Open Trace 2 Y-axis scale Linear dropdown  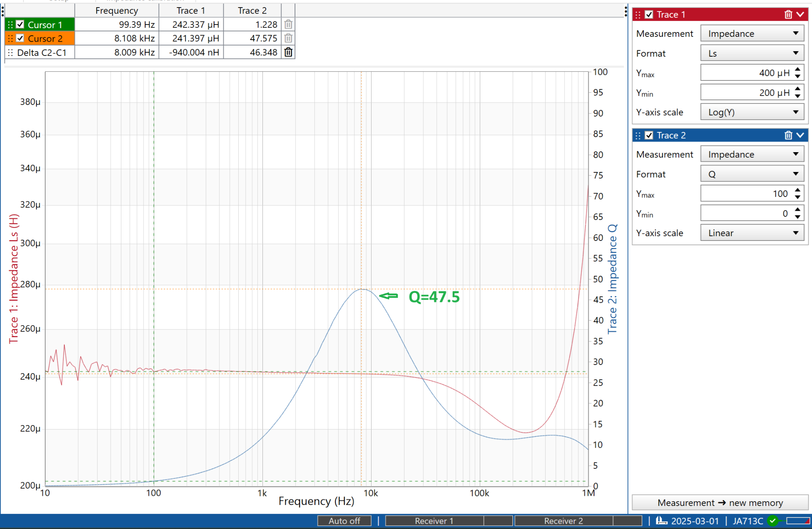pyautogui.click(x=752, y=233)
